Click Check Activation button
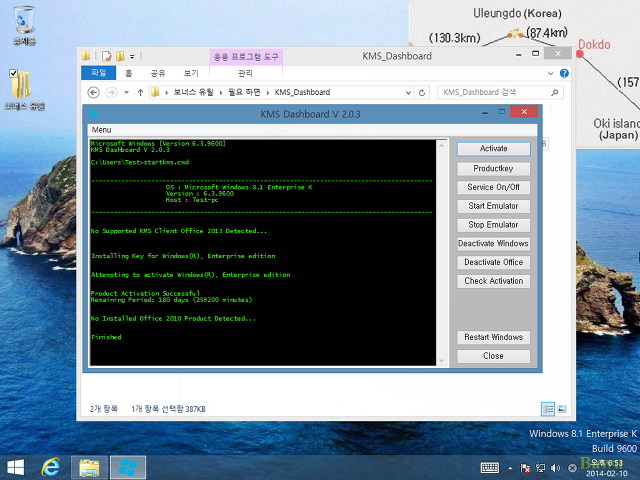Screen dimensions: 640x480 (493, 281)
